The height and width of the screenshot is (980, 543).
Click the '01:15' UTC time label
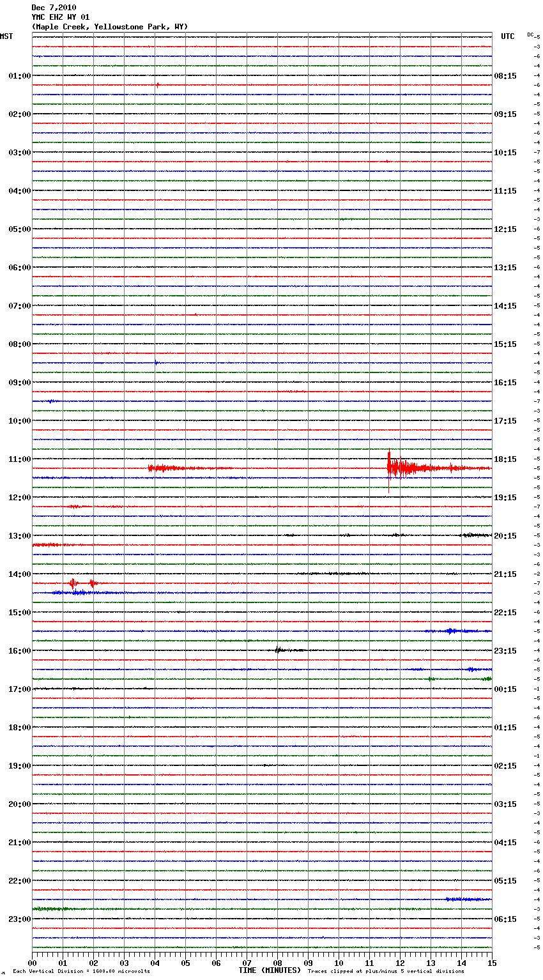point(505,728)
